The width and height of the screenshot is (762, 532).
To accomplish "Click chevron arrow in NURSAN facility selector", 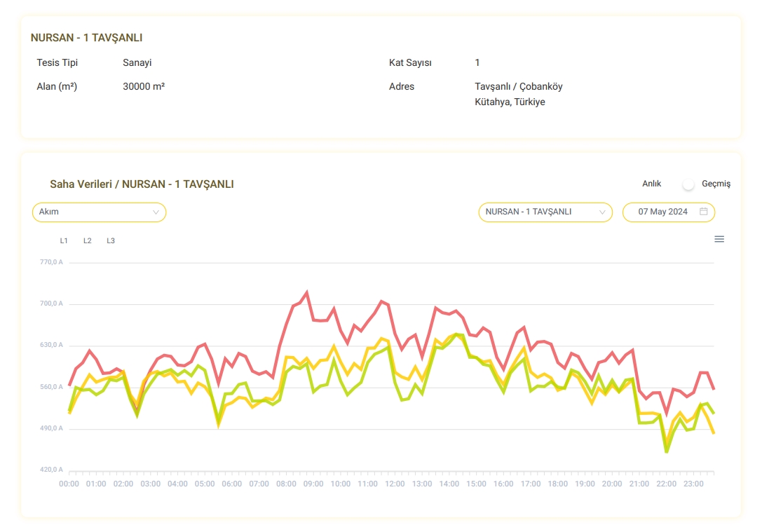I will [602, 212].
